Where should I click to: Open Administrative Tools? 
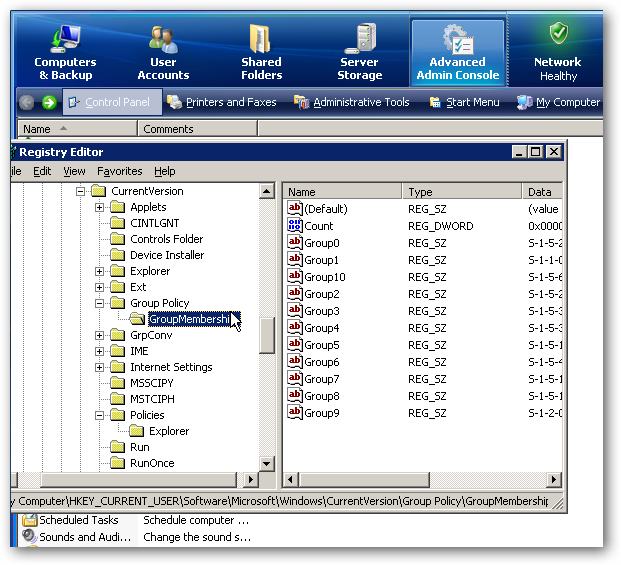pos(352,102)
